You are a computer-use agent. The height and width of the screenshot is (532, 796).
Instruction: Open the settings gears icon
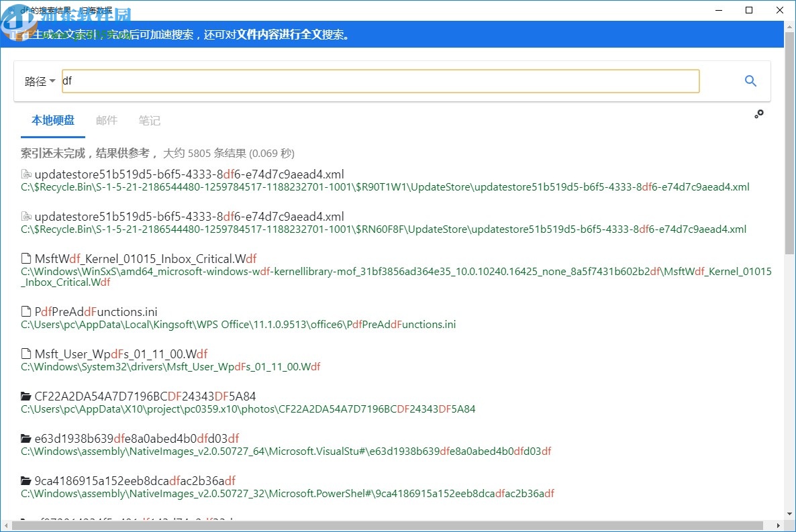[759, 114]
